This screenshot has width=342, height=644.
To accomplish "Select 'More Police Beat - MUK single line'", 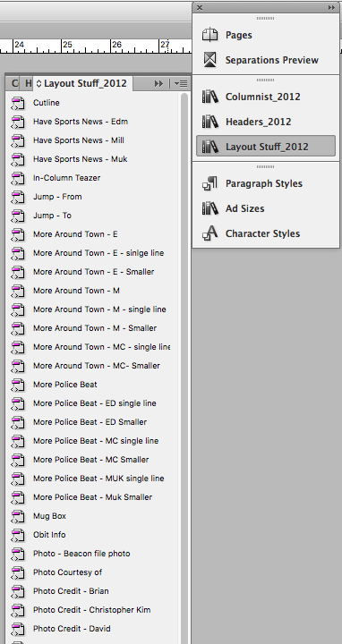I will click(98, 479).
